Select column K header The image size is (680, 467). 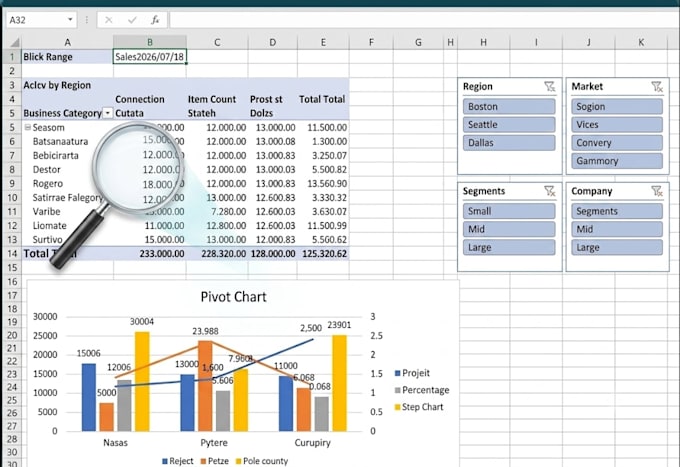click(641, 42)
